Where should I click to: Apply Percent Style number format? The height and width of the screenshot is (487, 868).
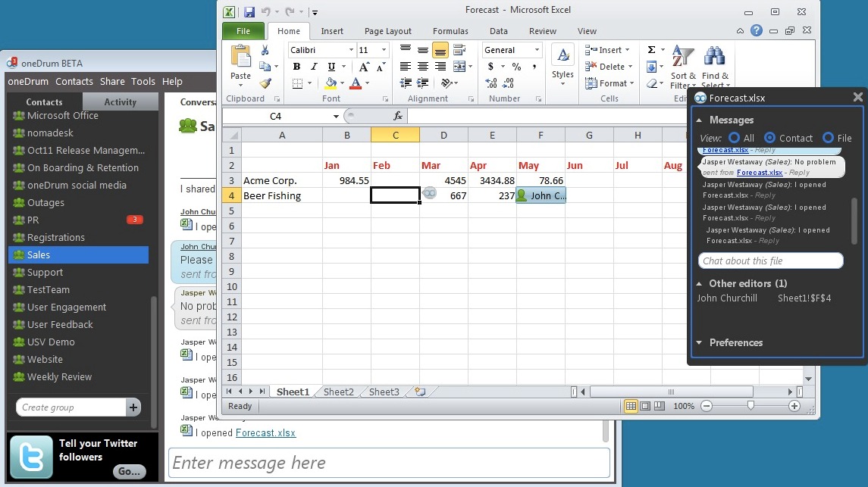516,67
